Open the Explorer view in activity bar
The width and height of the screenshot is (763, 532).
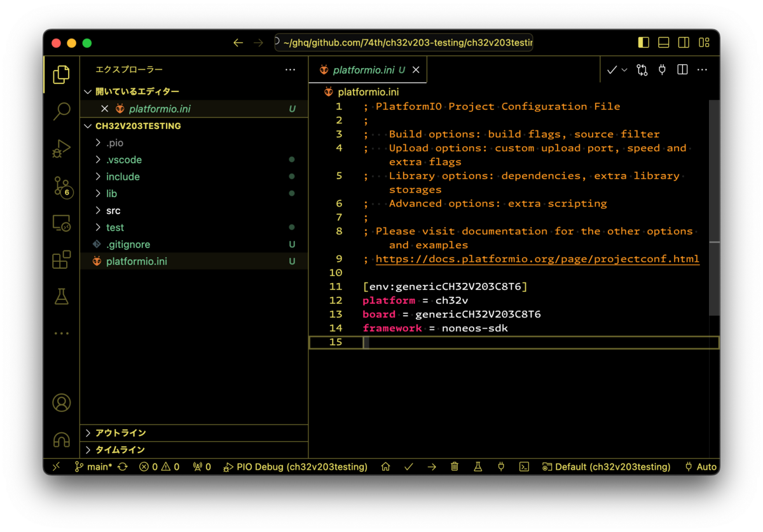pos(62,74)
